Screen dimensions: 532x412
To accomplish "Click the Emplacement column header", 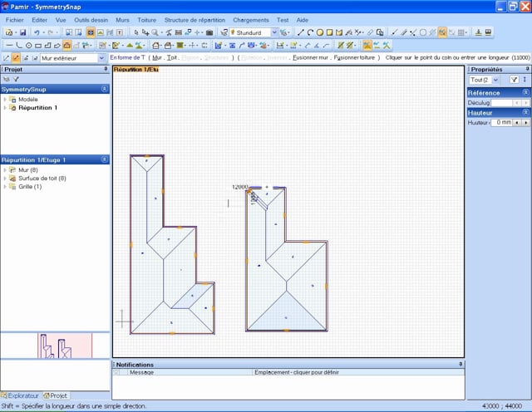I will tap(358, 372).
